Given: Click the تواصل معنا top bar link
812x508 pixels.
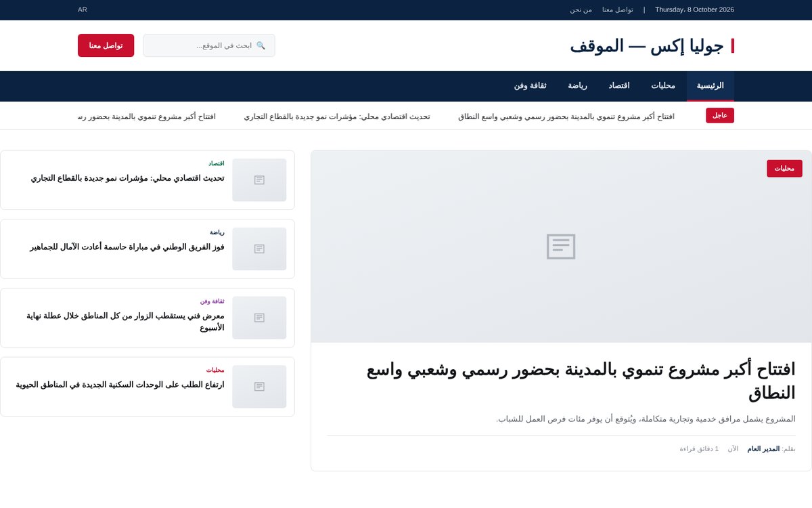Looking at the screenshot, I should tap(618, 9).
